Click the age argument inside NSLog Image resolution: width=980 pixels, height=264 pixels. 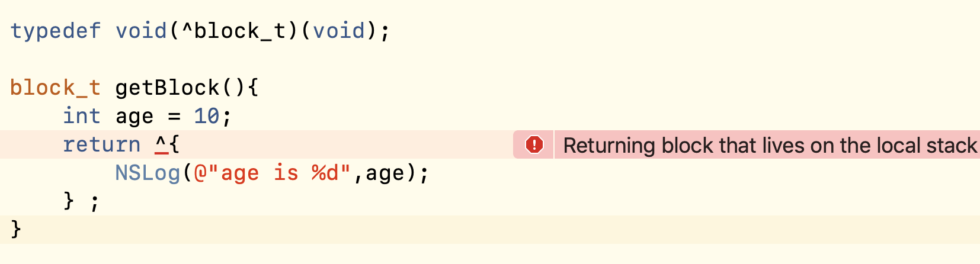tap(385, 173)
